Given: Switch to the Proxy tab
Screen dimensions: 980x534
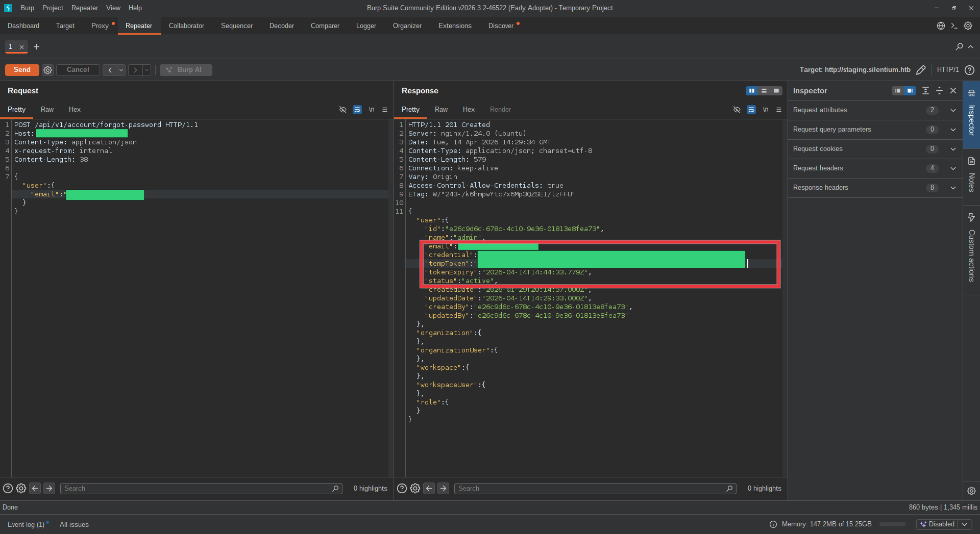Looking at the screenshot, I should click(x=100, y=26).
